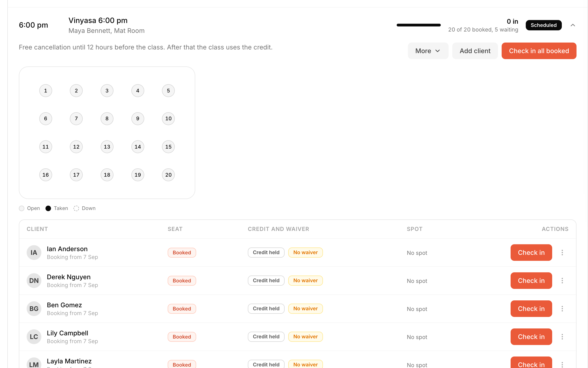The height and width of the screenshot is (368, 588).
Task: Click Ben Gomez's Booked badge
Action: [x=182, y=309]
